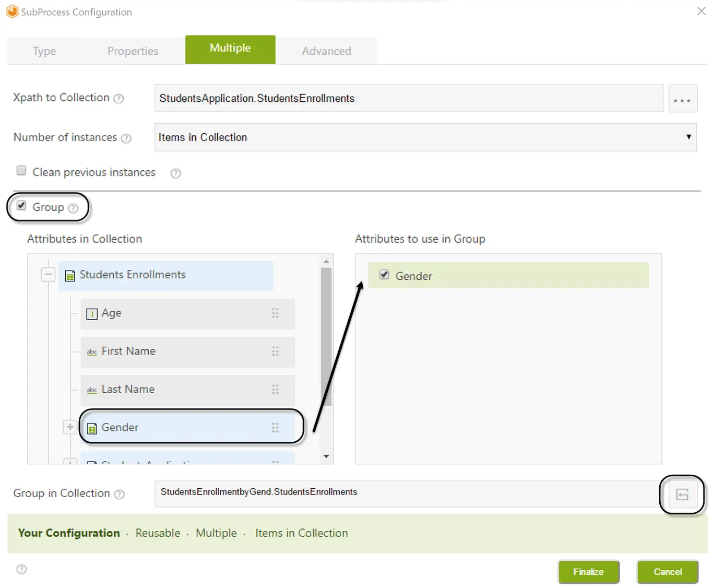The image size is (713, 588).
Task: Click 'Items in Collection' in configuration summary
Action: 301,533
